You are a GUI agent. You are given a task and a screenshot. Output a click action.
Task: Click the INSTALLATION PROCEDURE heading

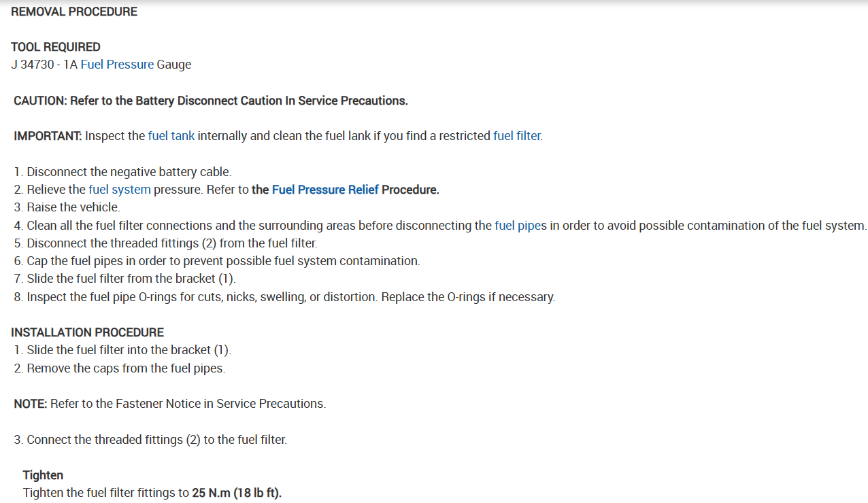(x=88, y=332)
